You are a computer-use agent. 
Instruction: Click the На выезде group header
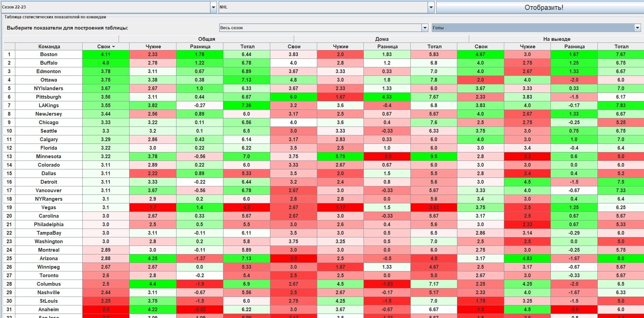tap(556, 39)
